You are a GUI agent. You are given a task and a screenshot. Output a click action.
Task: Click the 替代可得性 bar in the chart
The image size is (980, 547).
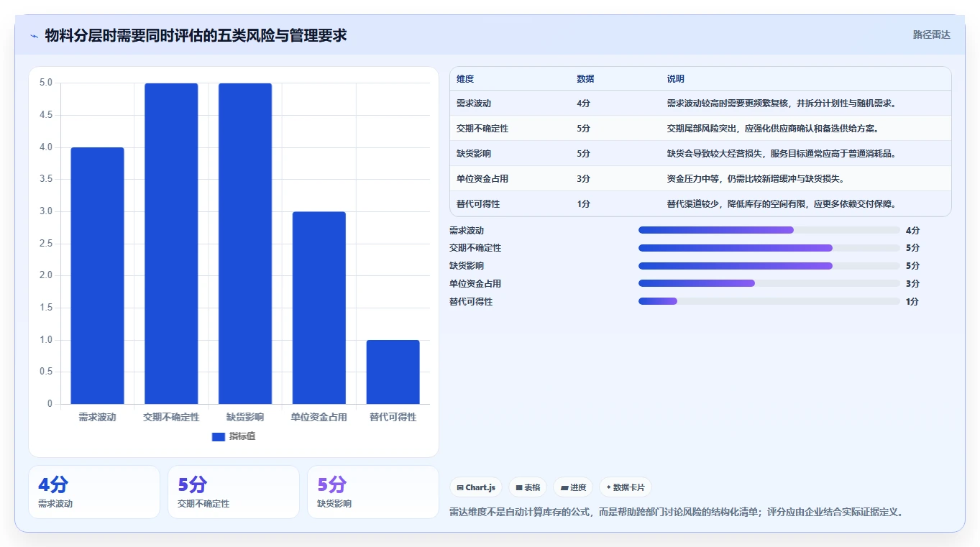click(393, 372)
